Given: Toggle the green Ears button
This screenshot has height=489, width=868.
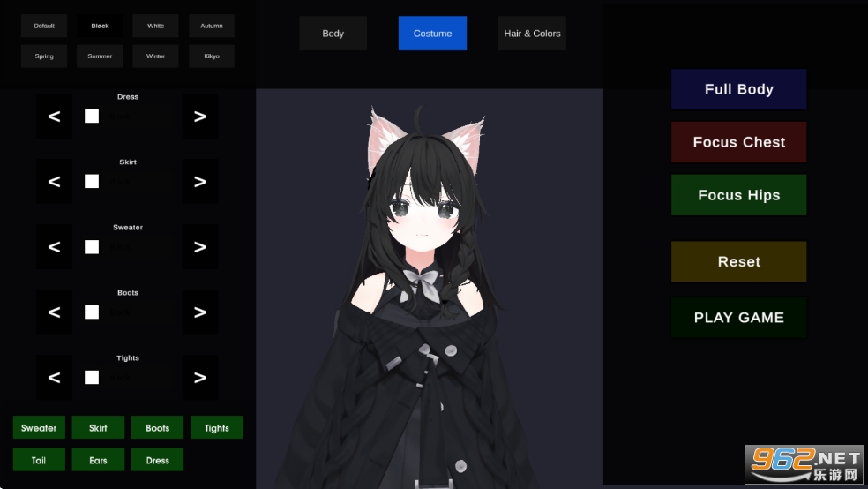Looking at the screenshot, I should (98, 460).
